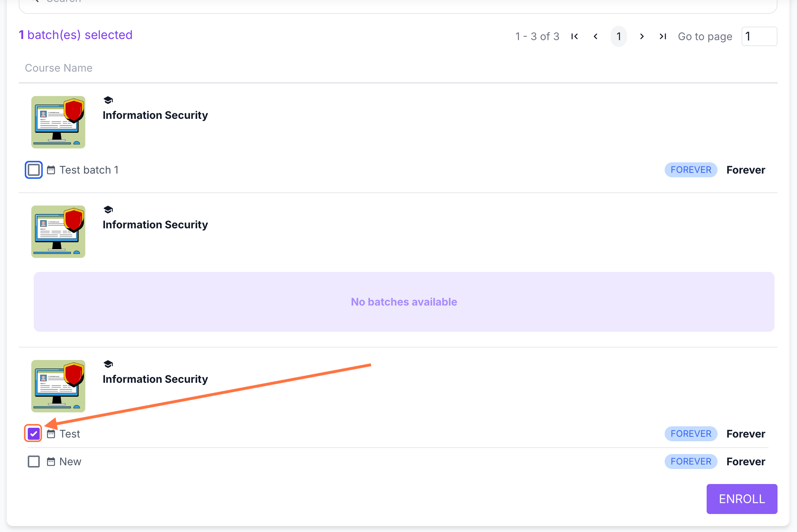Click third Information Security course thumbnail
797x532 pixels.
point(58,386)
